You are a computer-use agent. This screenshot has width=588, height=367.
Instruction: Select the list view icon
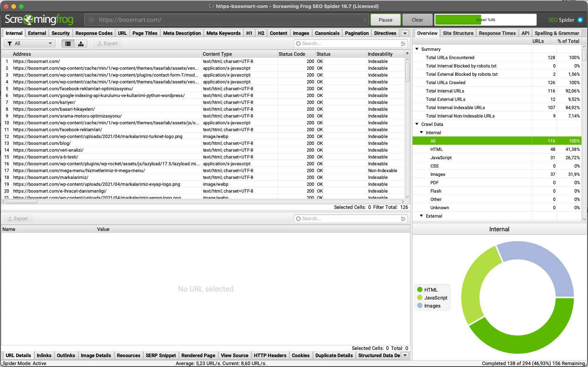click(68, 44)
